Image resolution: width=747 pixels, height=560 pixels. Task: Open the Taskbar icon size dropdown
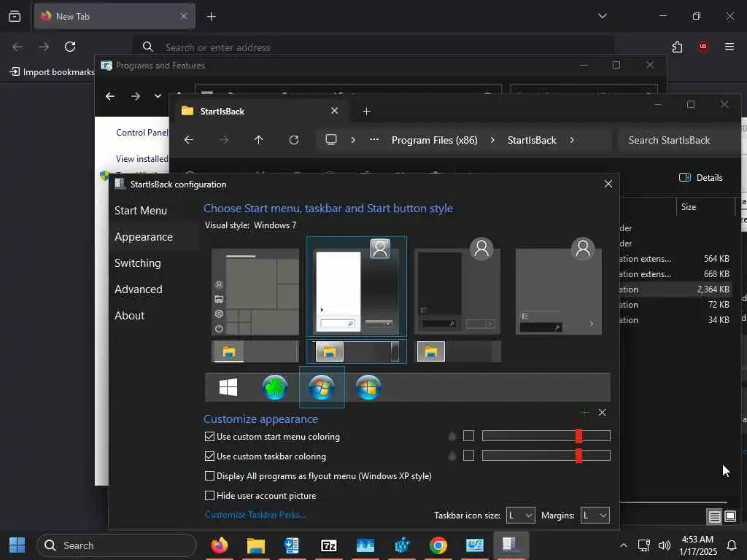point(520,516)
